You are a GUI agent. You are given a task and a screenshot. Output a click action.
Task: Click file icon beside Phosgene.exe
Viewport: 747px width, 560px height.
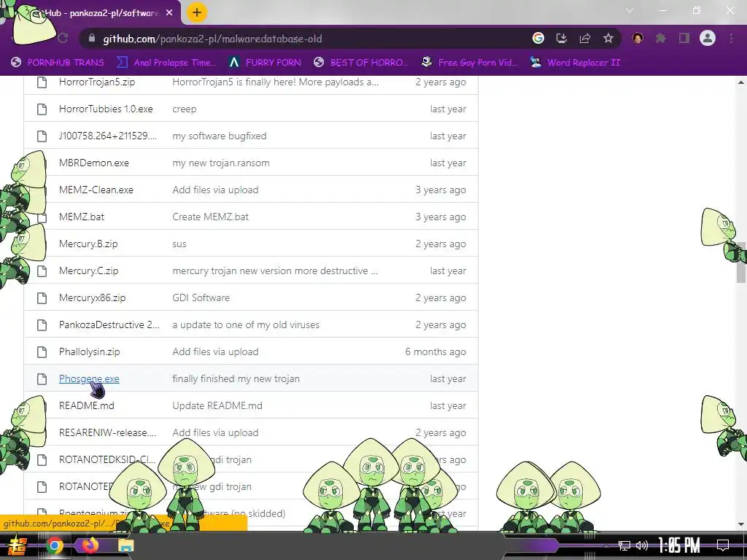pyautogui.click(x=42, y=379)
